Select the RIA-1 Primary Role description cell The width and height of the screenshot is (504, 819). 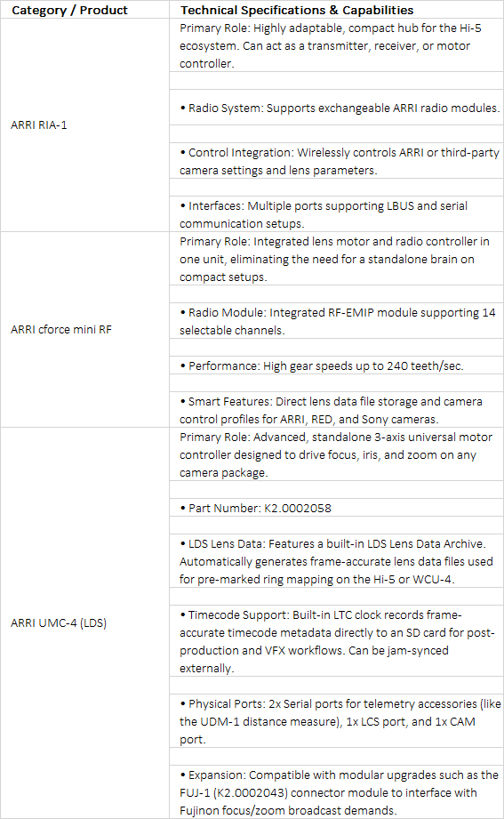pyautogui.click(x=336, y=45)
